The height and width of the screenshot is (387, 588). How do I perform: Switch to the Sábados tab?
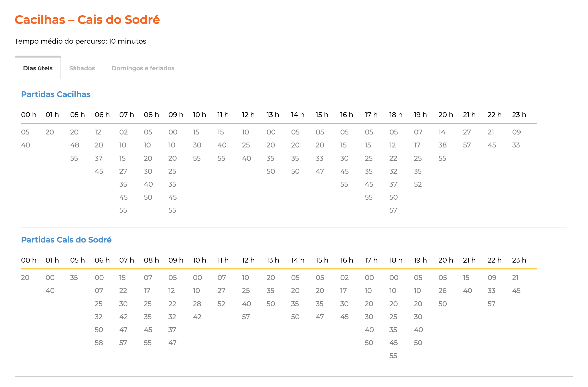(82, 68)
